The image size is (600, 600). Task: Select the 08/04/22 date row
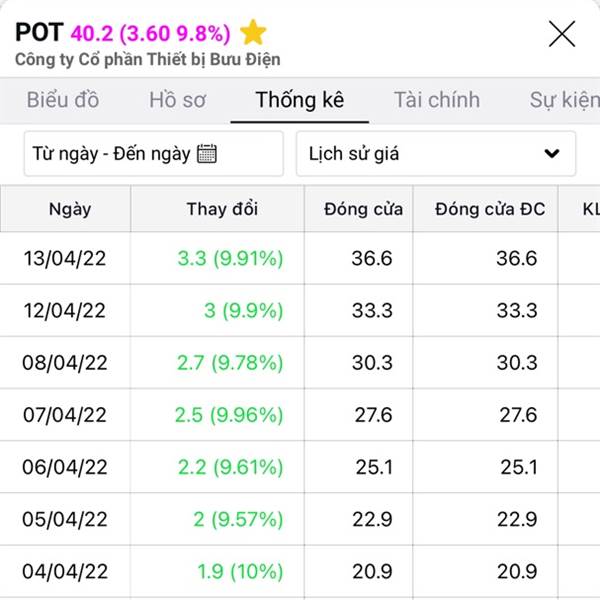64,363
